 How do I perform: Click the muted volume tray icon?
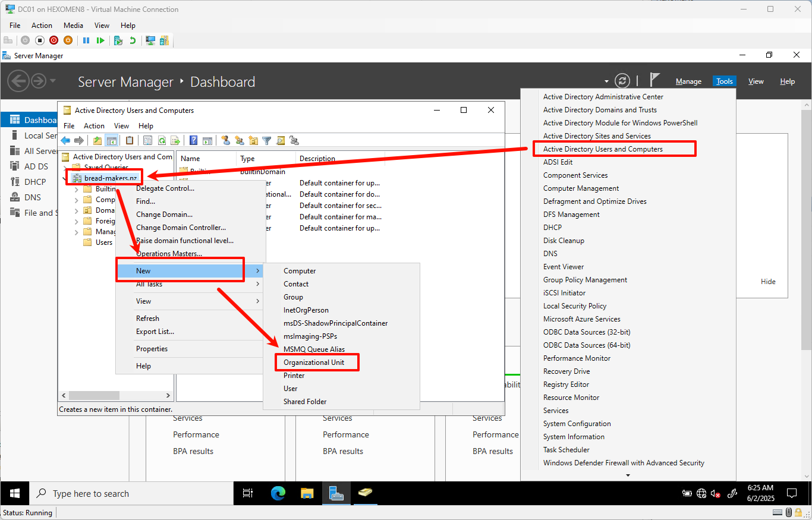tap(716, 493)
